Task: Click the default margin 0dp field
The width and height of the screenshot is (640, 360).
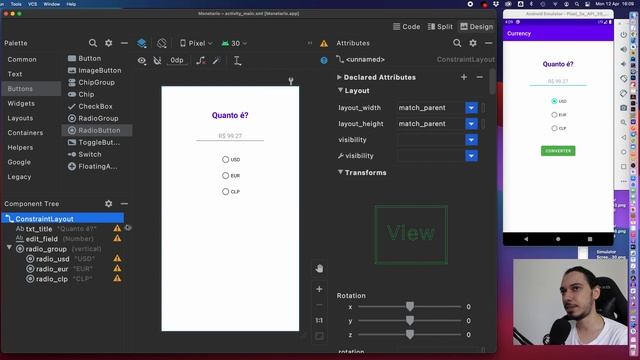Action: (x=177, y=60)
